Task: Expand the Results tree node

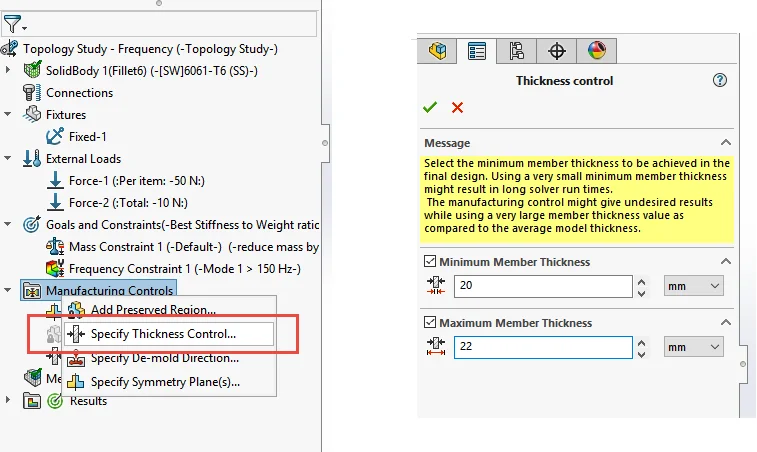Action: 8,400
